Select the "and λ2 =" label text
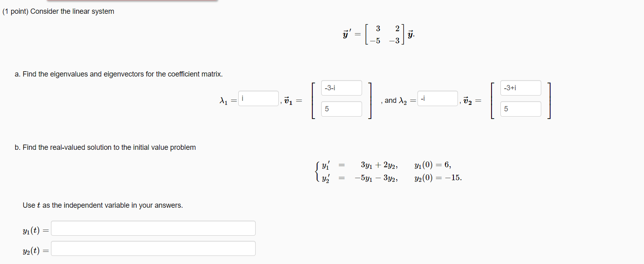 pyautogui.click(x=398, y=100)
